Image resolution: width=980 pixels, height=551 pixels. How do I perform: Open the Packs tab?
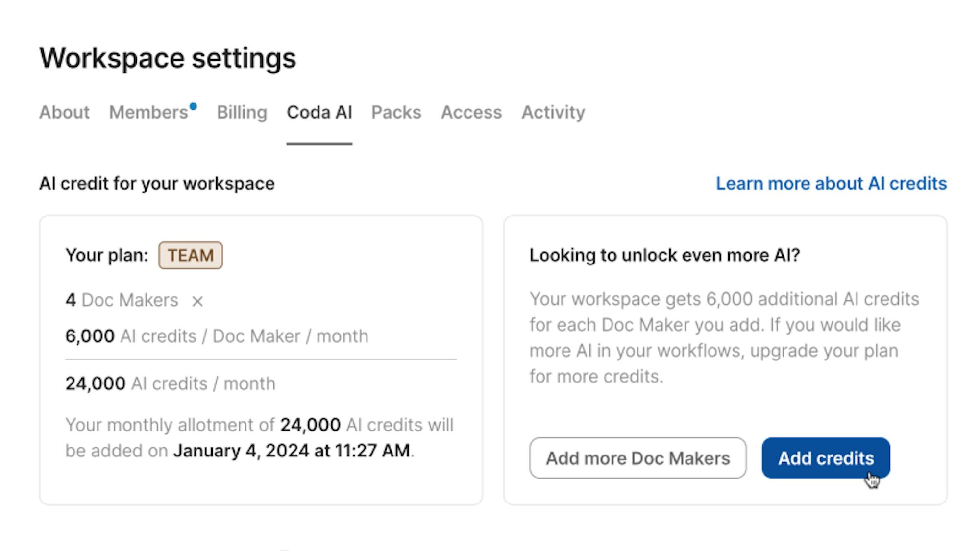396,112
